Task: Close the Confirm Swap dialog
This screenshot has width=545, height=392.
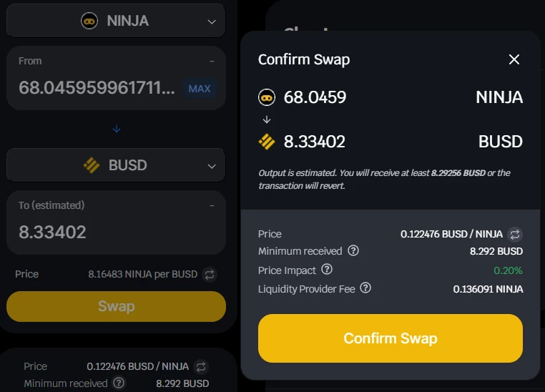Action: [514, 59]
